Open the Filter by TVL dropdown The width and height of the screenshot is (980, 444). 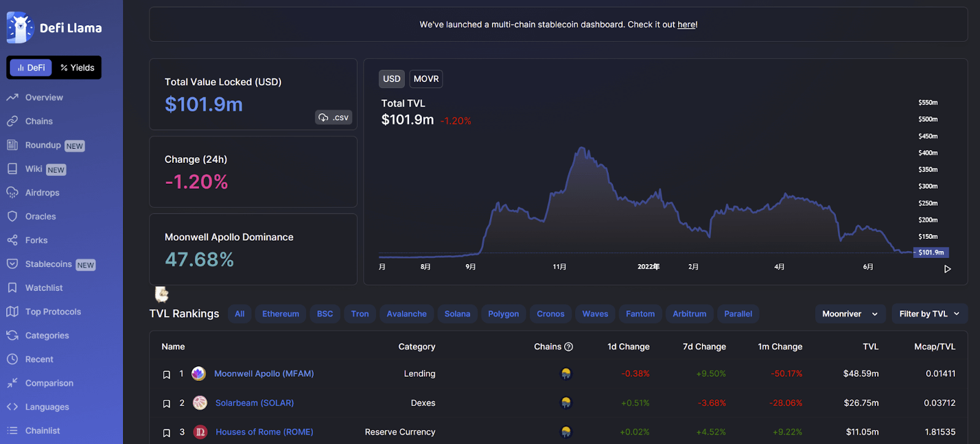tap(930, 314)
